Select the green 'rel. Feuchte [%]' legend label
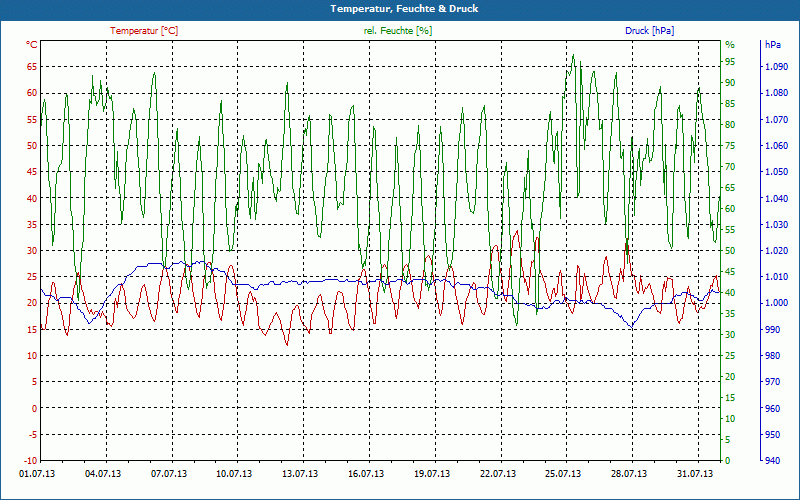 [x=398, y=31]
